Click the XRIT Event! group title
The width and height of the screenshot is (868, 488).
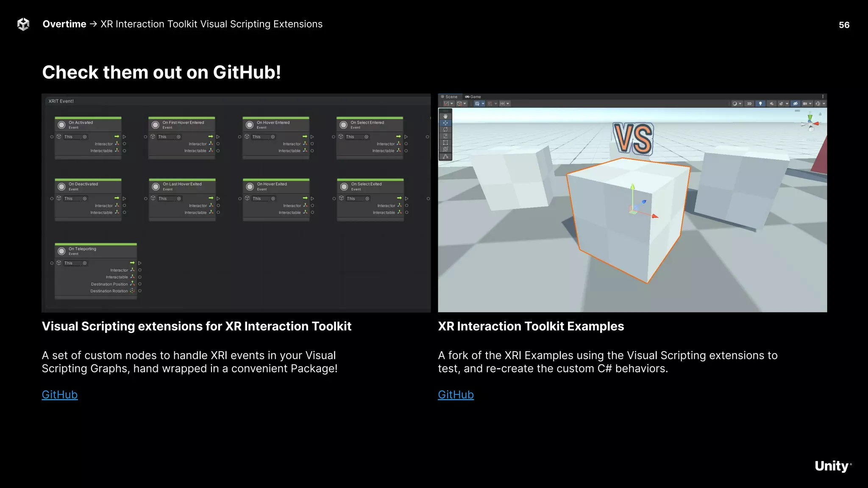pyautogui.click(x=61, y=101)
